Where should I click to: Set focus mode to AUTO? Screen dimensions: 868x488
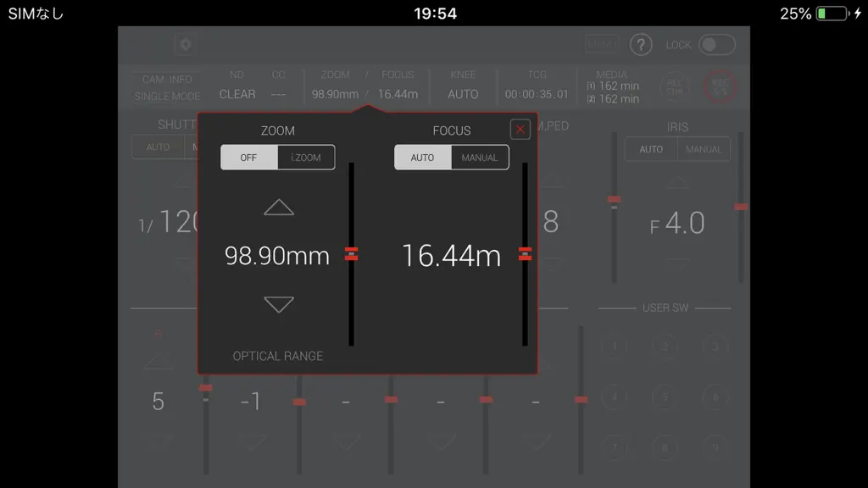coord(422,158)
